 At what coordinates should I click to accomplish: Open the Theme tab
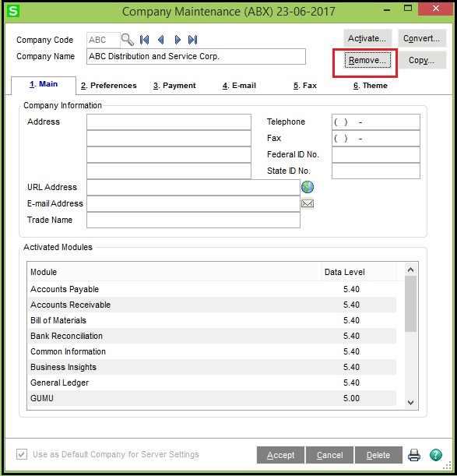point(371,86)
